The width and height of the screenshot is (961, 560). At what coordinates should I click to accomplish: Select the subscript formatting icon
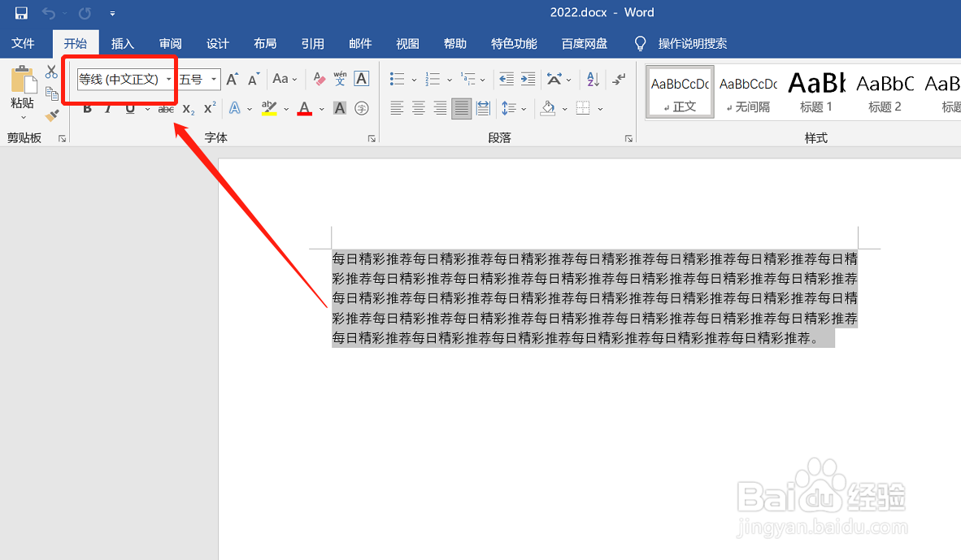pos(187,109)
